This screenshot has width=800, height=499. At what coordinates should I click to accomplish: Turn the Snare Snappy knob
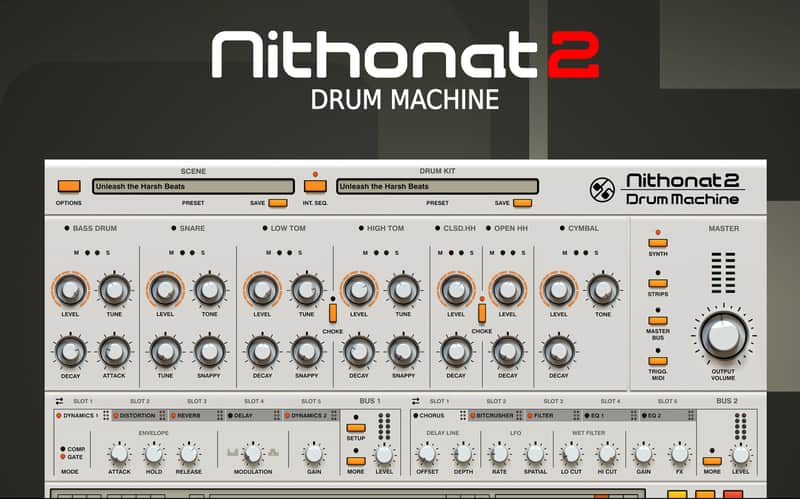click(x=209, y=352)
